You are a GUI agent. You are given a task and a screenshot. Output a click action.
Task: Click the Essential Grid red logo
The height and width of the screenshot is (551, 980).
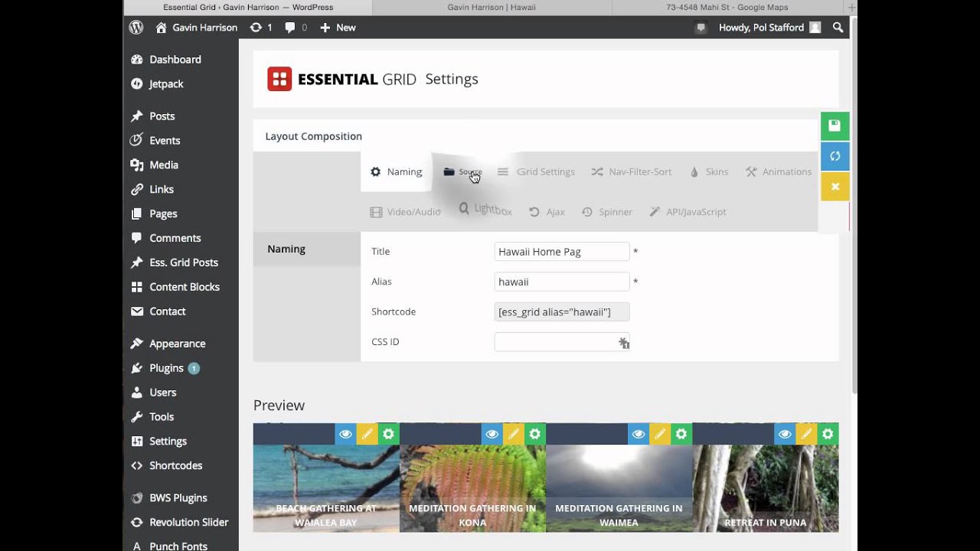[279, 79]
